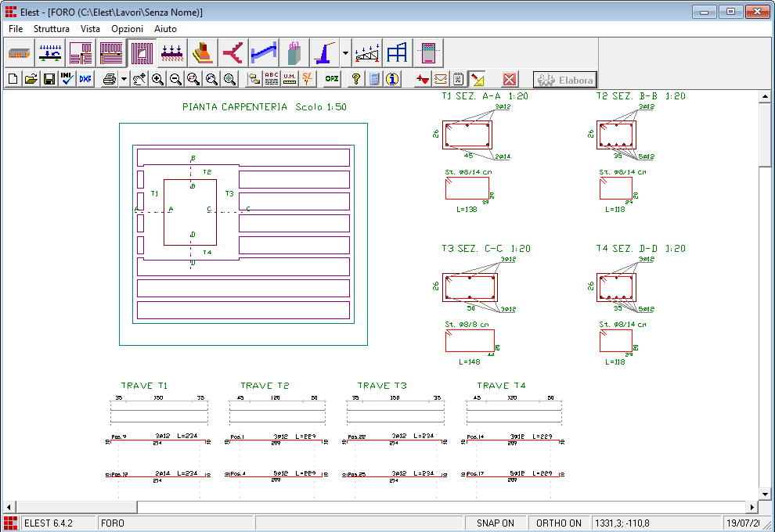
Task: Select the retaining wall module icon
Action: click(x=324, y=53)
